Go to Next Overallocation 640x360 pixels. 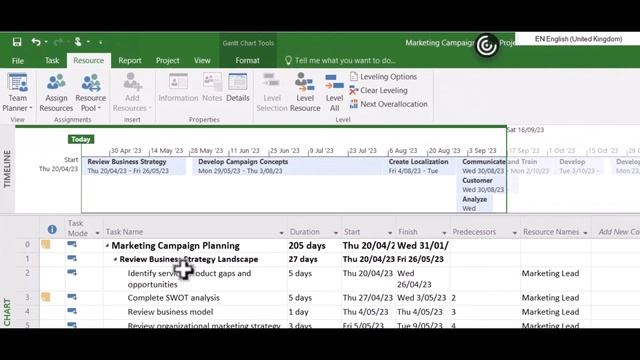tap(389, 104)
